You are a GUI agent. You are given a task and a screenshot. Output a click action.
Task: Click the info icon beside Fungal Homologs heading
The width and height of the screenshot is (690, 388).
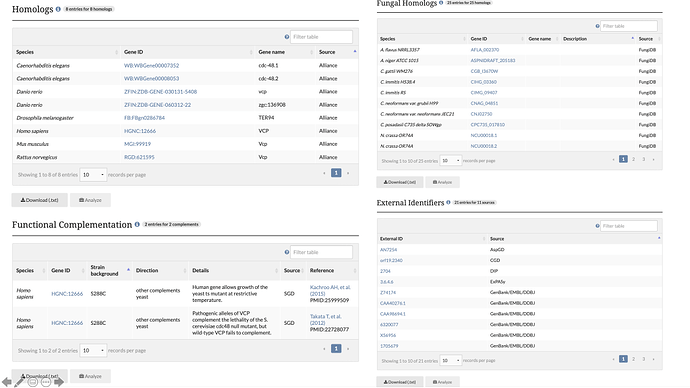(441, 3)
